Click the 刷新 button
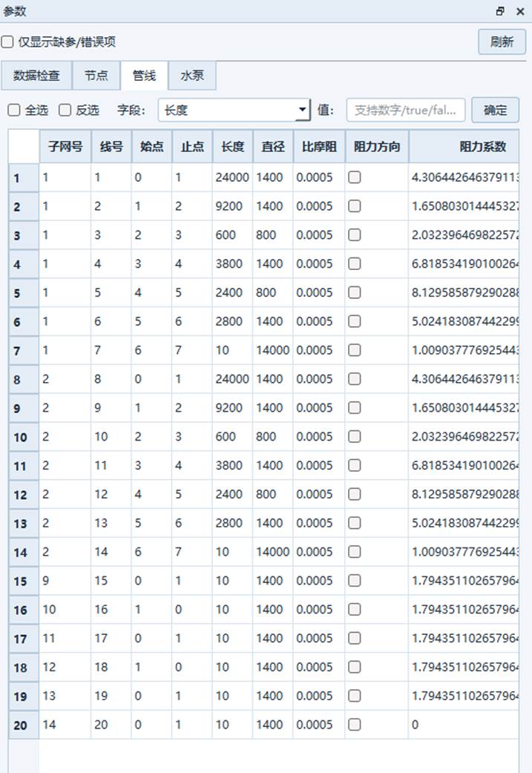This screenshot has height=773, width=532. [502, 42]
